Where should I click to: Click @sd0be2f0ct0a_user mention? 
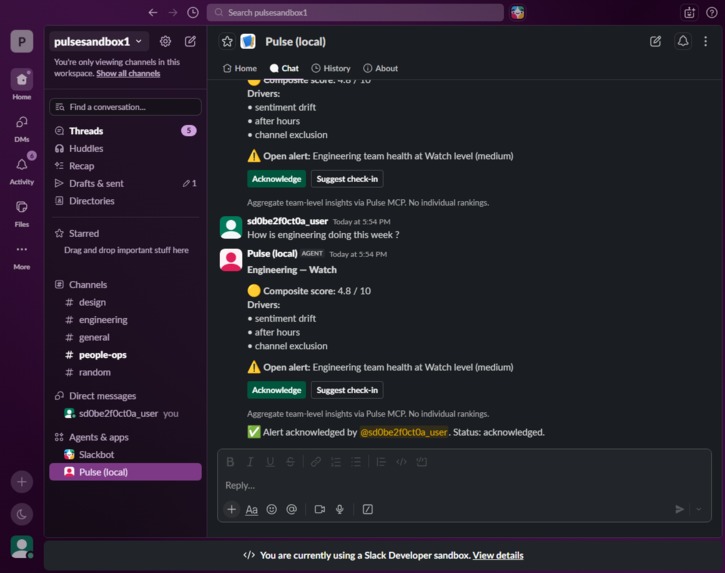tap(404, 432)
